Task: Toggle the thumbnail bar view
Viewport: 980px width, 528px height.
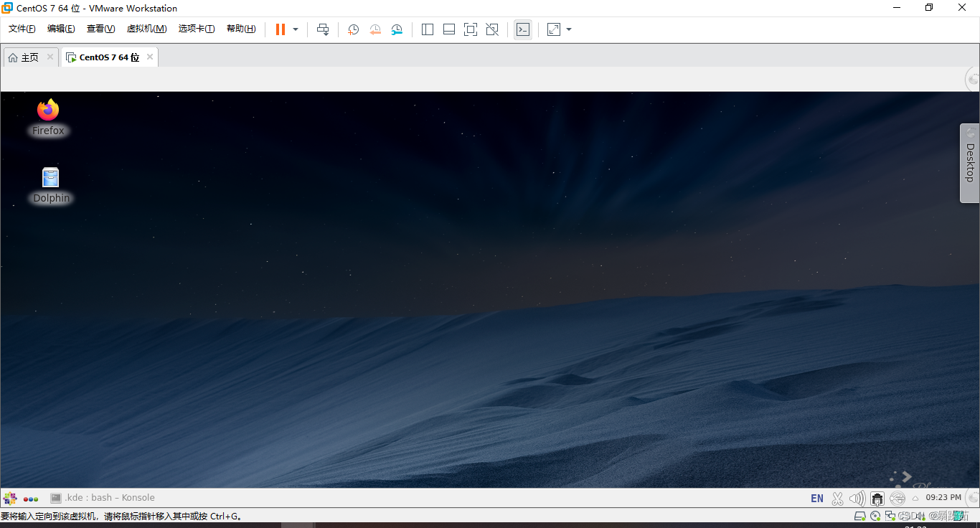Action: click(x=449, y=29)
